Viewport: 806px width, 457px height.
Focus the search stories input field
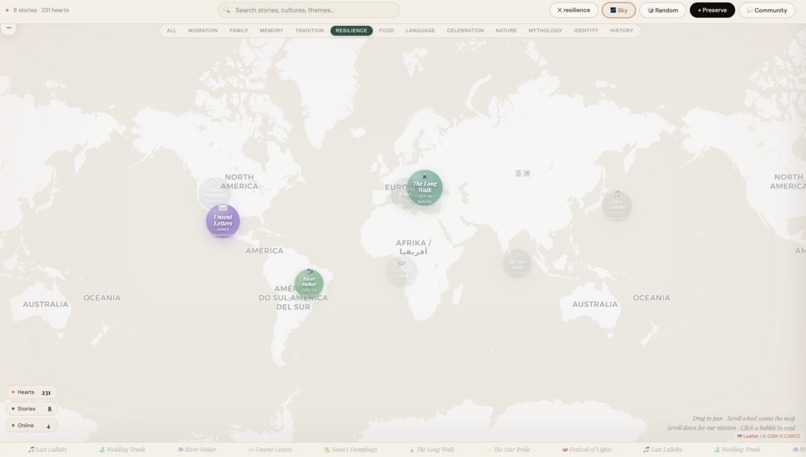[309, 10]
